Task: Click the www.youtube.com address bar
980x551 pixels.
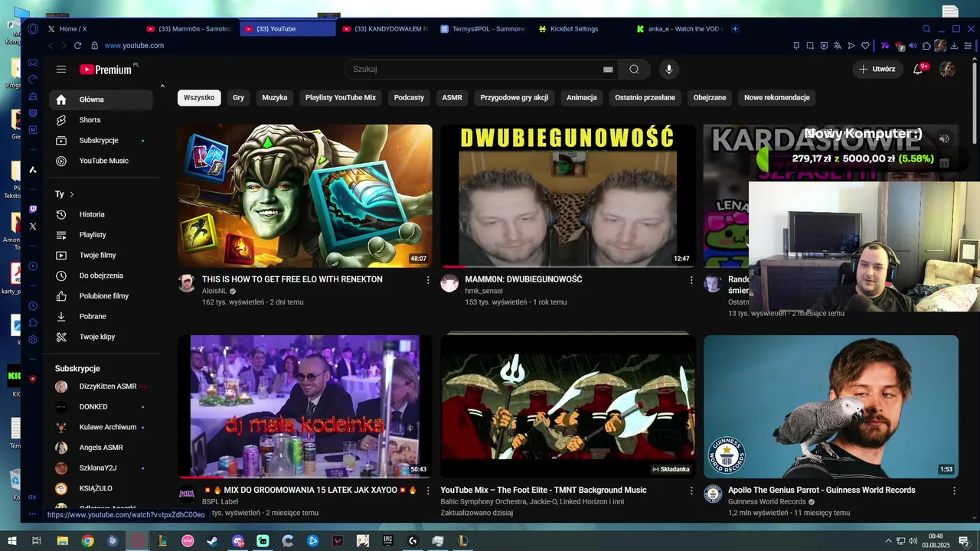Action: [134, 46]
